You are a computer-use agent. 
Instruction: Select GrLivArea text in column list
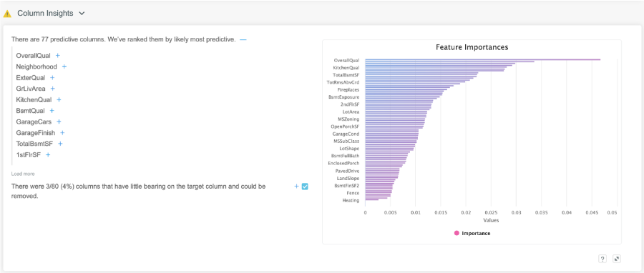pyautogui.click(x=31, y=89)
